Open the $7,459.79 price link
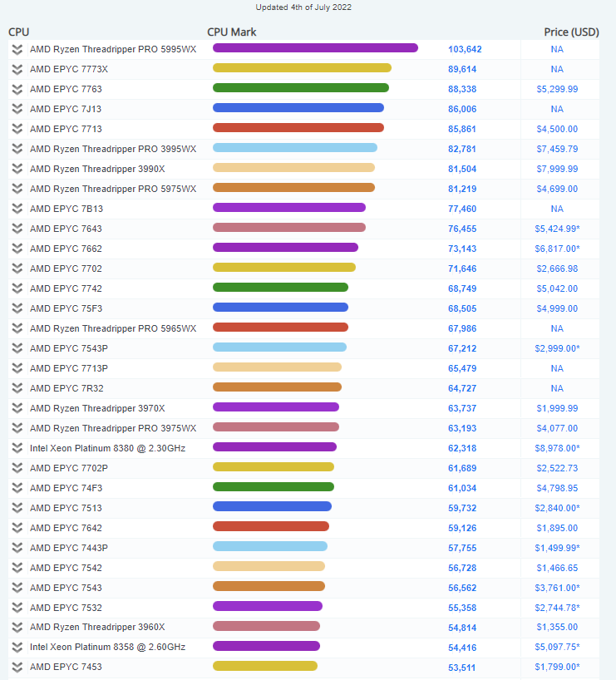 (557, 149)
